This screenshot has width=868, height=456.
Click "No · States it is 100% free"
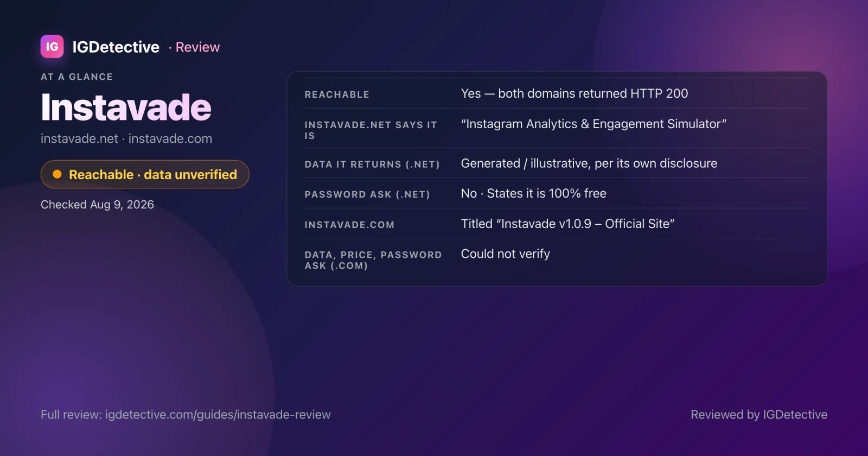pyautogui.click(x=534, y=193)
